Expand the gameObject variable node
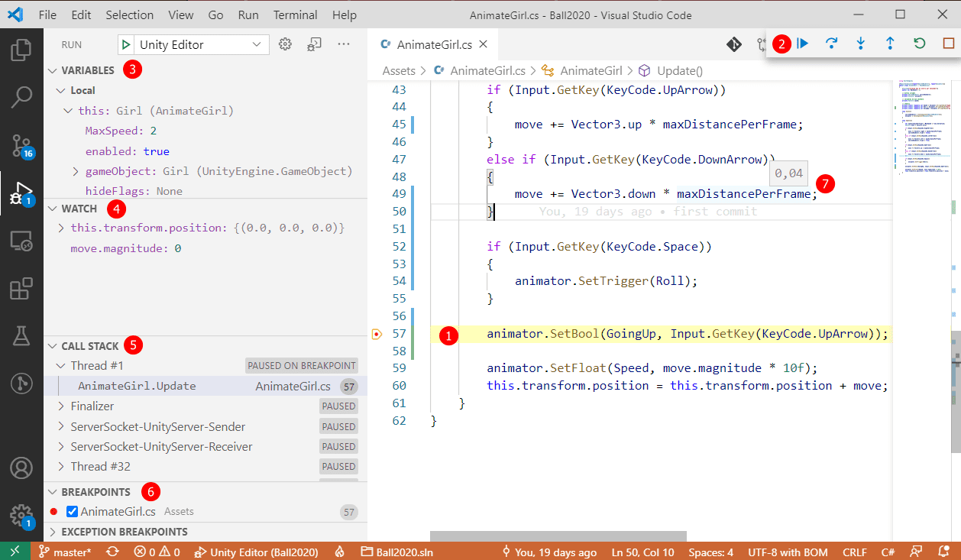 point(75,171)
